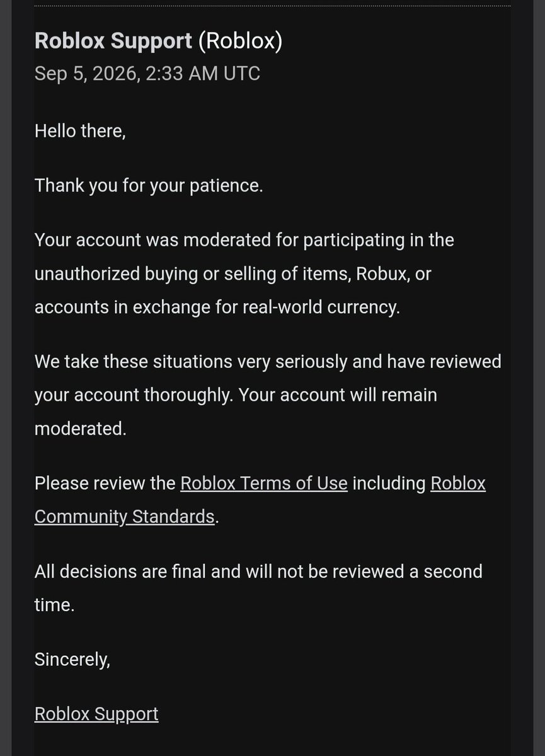Click the unauthorized buying or selling text line

point(233,274)
